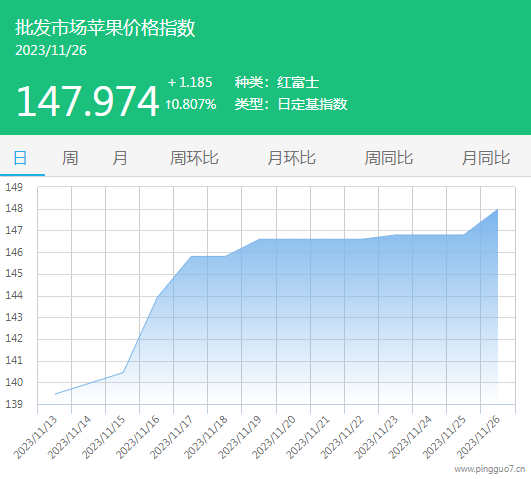Click the 148 y-axis label
The width and height of the screenshot is (531, 479).
14,208
